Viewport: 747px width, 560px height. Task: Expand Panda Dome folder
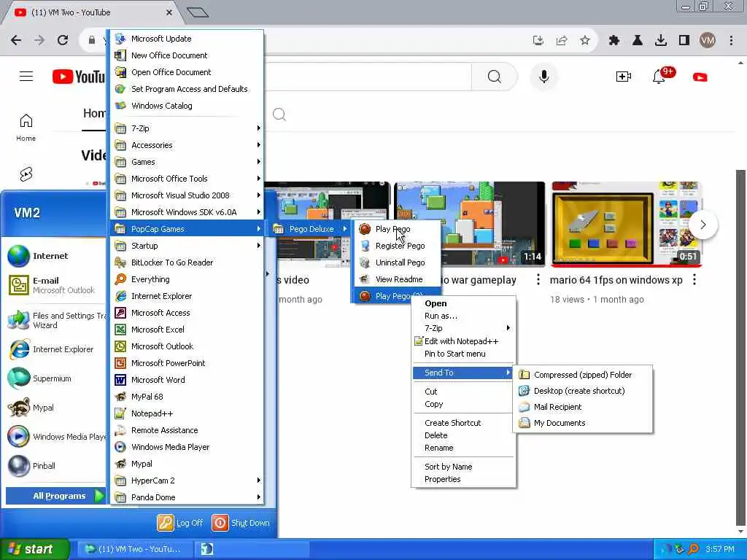187,497
